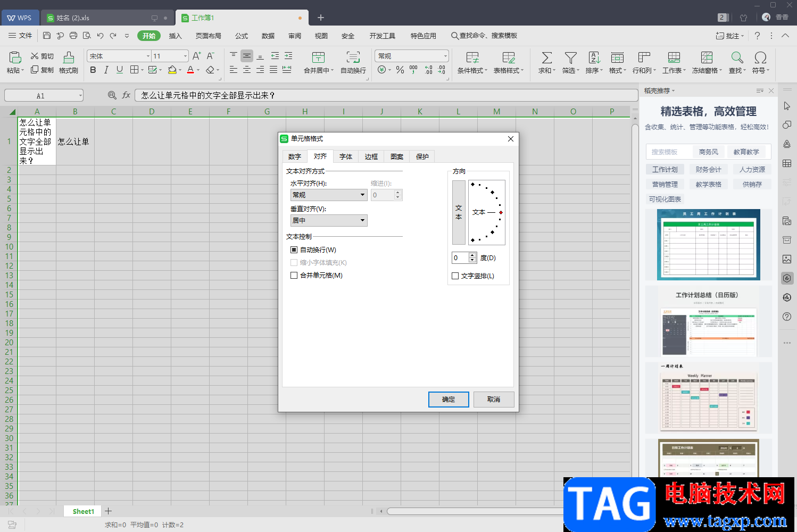Switch to the 保护 tab in dialog
The image size is (797, 532).
tap(422, 156)
